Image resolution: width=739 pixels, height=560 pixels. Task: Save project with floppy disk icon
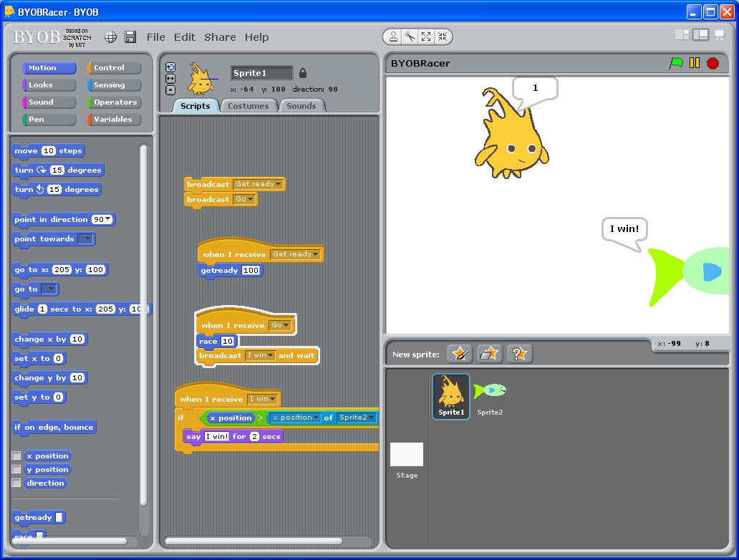pyautogui.click(x=130, y=37)
